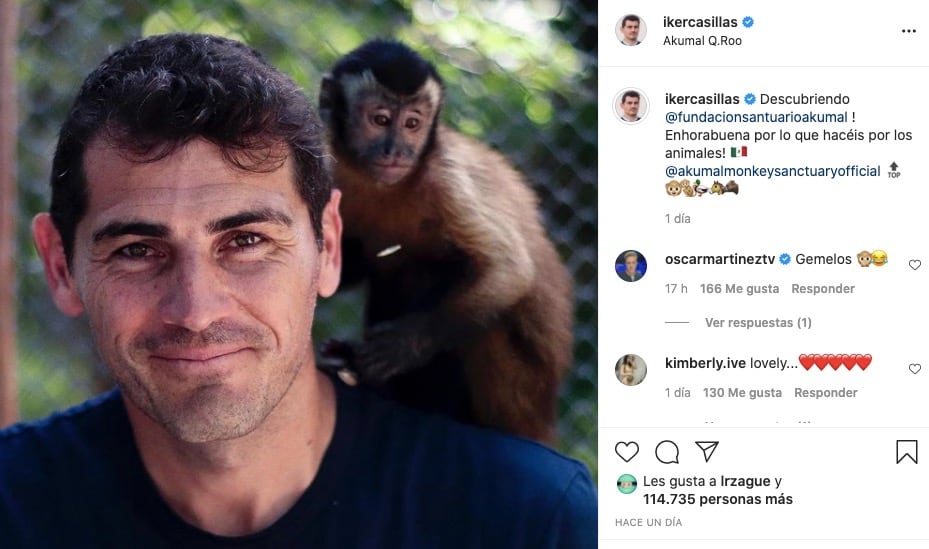Viewport: 929px width, 549px height.
Task: Open the three-dot more options menu
Action: tap(908, 31)
